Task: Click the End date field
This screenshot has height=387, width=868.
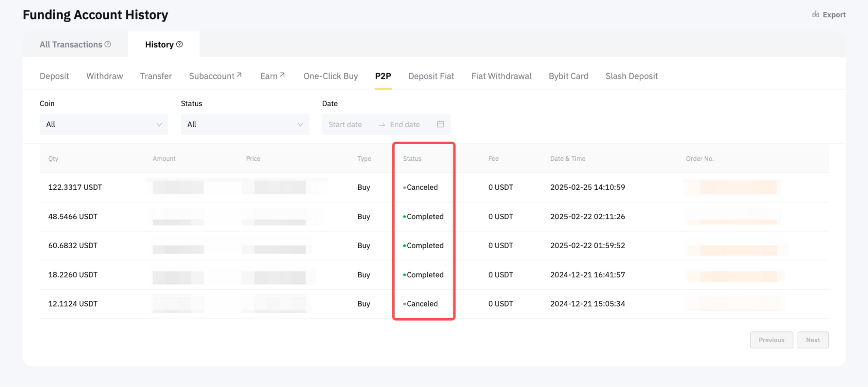Action: 405,125
